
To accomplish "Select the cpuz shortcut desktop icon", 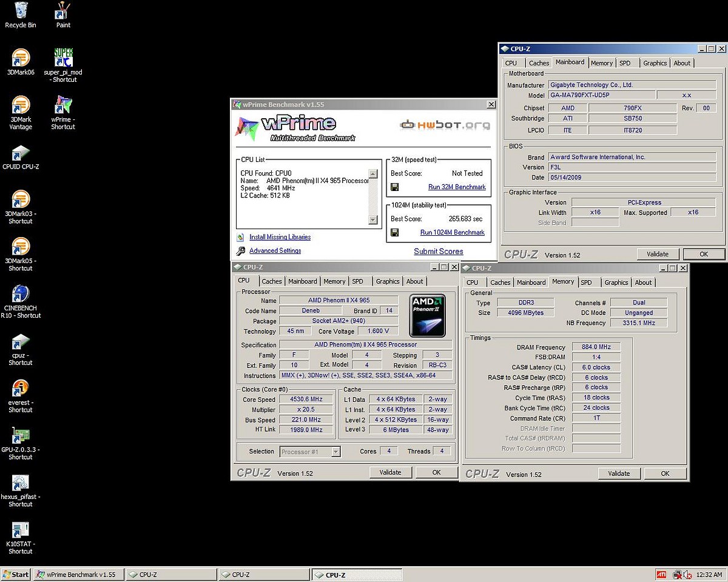I will coord(21,341).
